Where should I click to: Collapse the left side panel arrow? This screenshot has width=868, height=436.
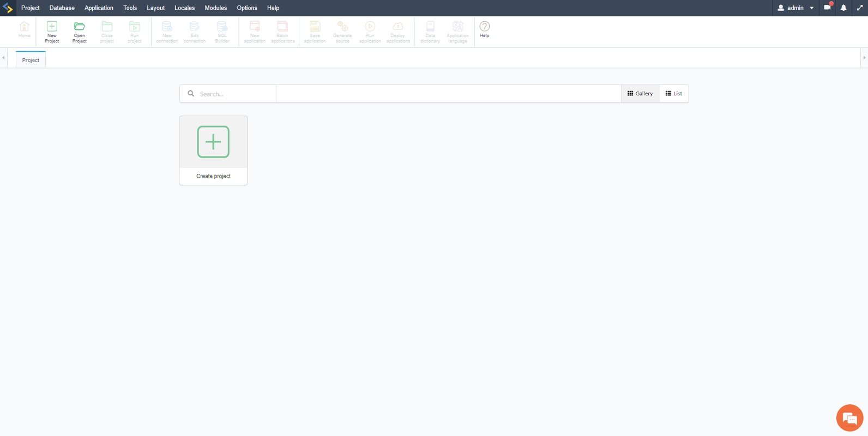coord(3,58)
